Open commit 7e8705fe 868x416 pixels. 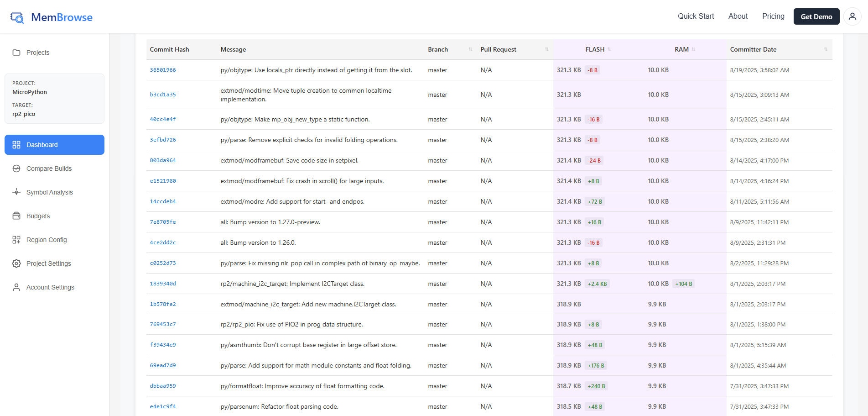click(163, 222)
